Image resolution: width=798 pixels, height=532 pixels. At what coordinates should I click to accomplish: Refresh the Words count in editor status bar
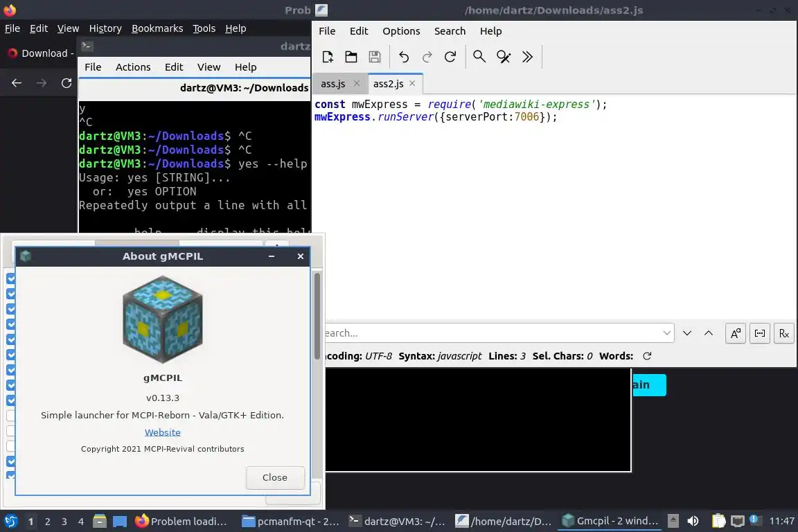point(647,356)
